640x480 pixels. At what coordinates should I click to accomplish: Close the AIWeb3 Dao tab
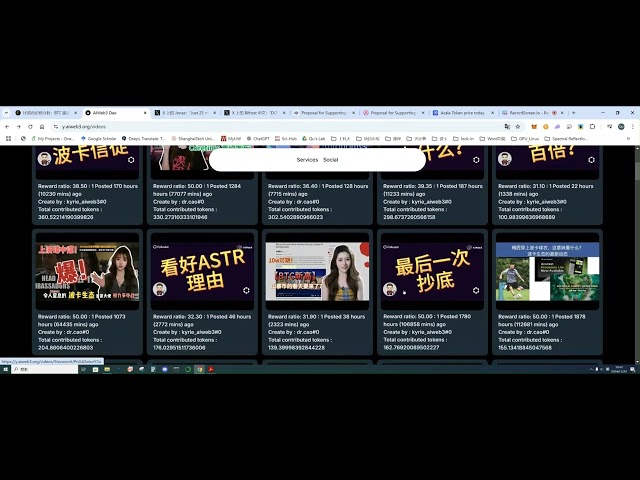(145, 113)
